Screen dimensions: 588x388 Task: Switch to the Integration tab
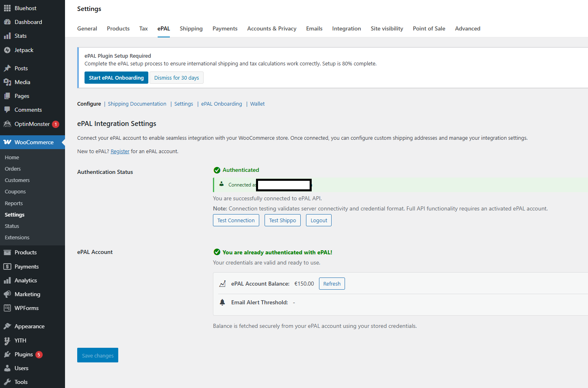[x=346, y=28]
